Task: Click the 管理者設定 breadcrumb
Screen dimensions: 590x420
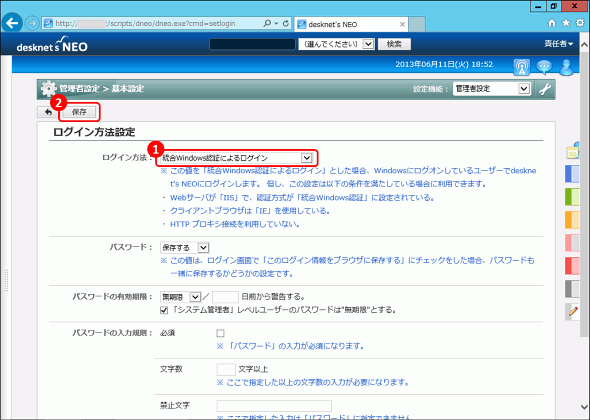Action: click(79, 89)
